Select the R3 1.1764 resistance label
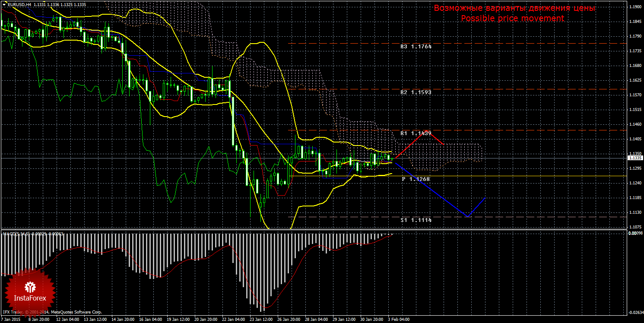 point(416,47)
